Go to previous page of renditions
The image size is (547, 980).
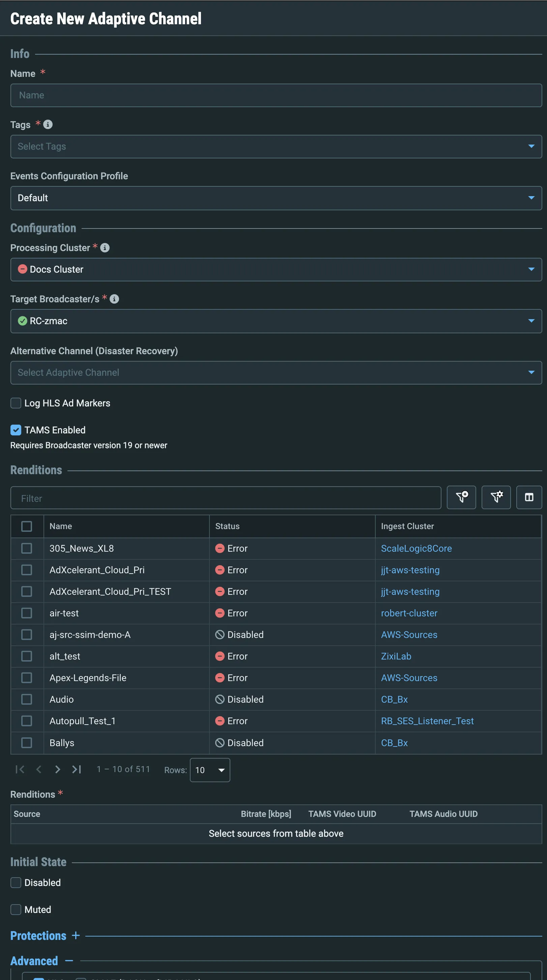tap(39, 769)
